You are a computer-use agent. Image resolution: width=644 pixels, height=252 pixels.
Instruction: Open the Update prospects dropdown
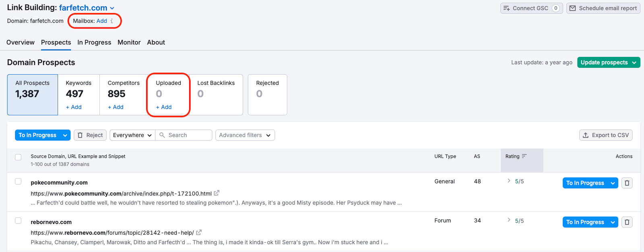click(634, 62)
